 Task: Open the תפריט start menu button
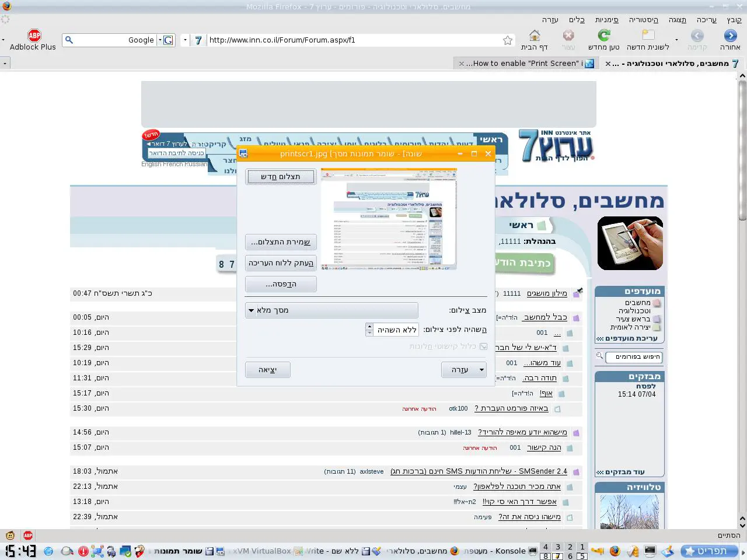coord(710,551)
